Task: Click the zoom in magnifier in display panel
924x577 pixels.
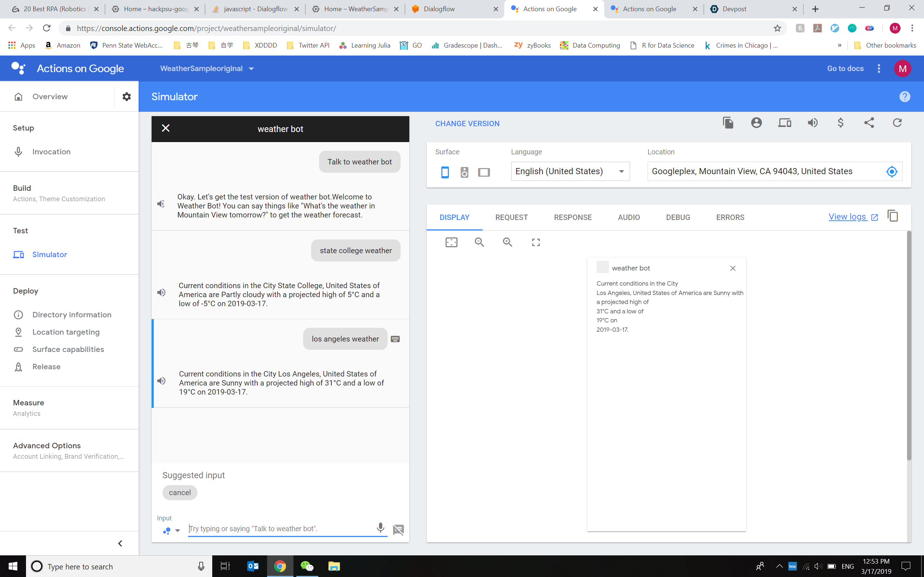Action: [x=507, y=242]
